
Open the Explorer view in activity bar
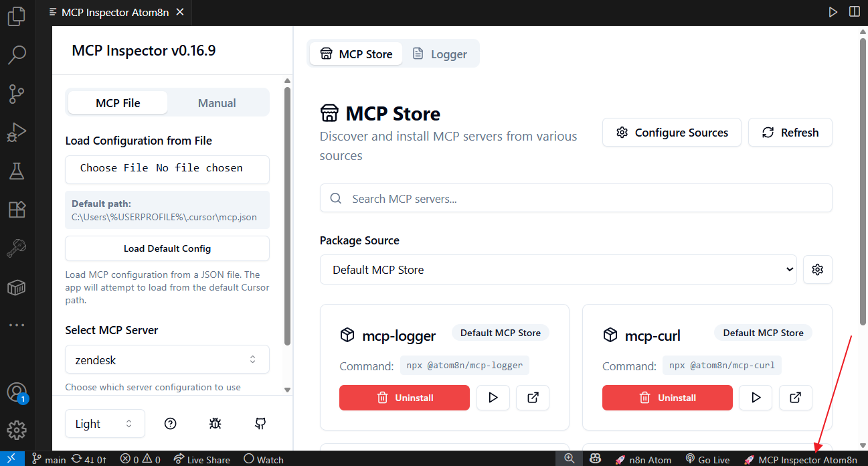[17, 16]
